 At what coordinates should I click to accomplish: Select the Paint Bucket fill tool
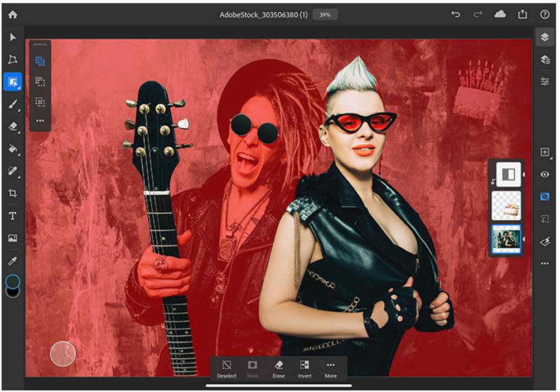[x=13, y=149]
